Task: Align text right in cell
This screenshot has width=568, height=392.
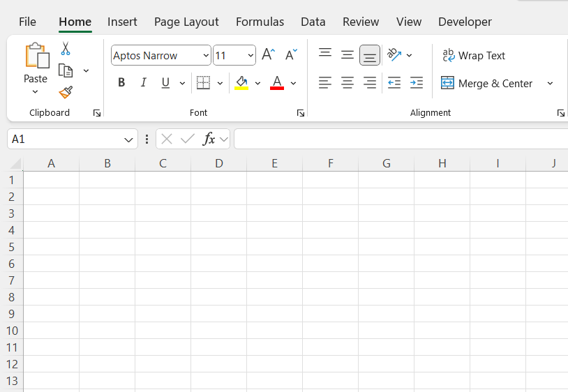Action: (x=370, y=83)
